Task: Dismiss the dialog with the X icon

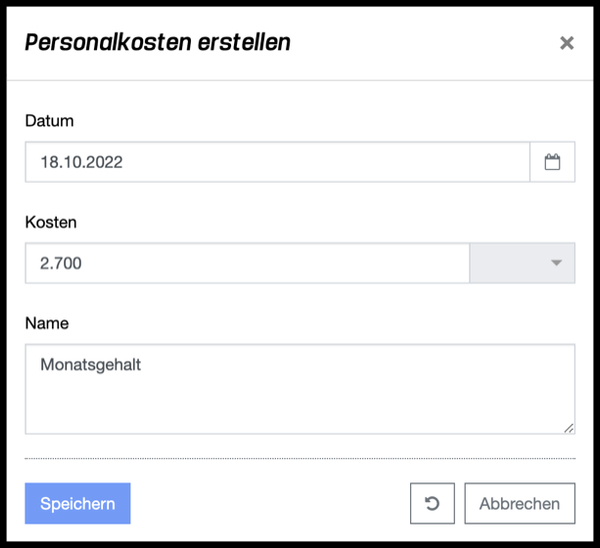Action: click(567, 43)
